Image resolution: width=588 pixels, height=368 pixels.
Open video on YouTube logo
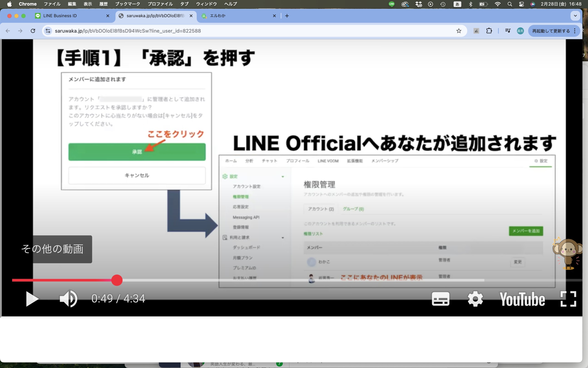522,299
